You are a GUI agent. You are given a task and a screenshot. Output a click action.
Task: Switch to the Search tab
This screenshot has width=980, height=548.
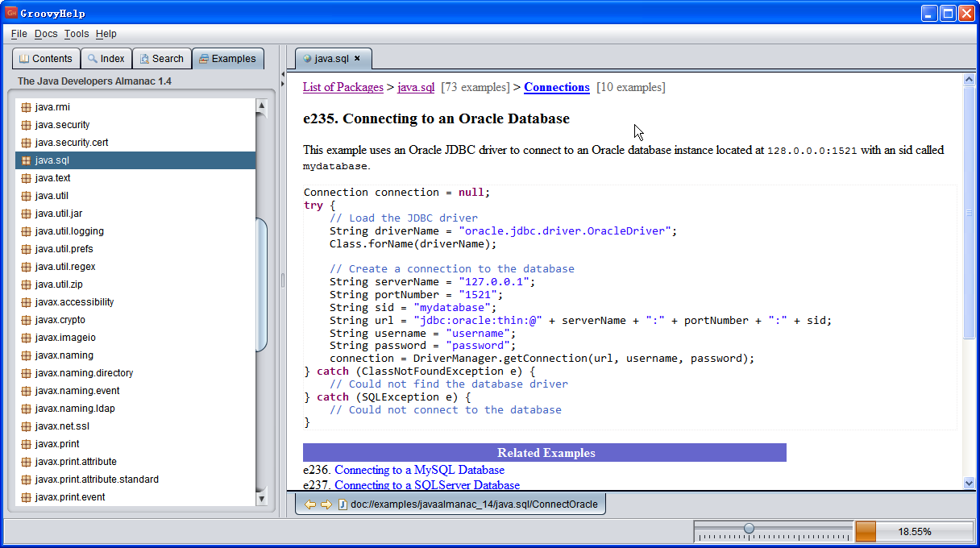pyautogui.click(x=161, y=59)
